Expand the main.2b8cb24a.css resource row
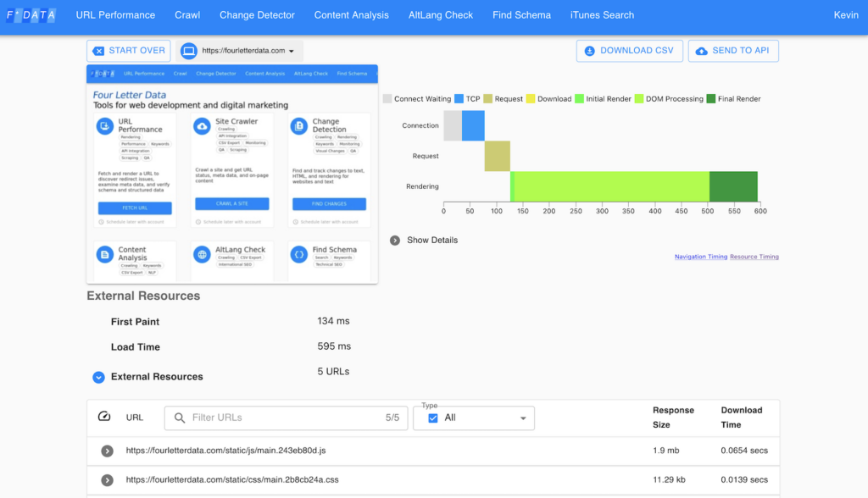This screenshot has height=498, width=868. pos(108,480)
